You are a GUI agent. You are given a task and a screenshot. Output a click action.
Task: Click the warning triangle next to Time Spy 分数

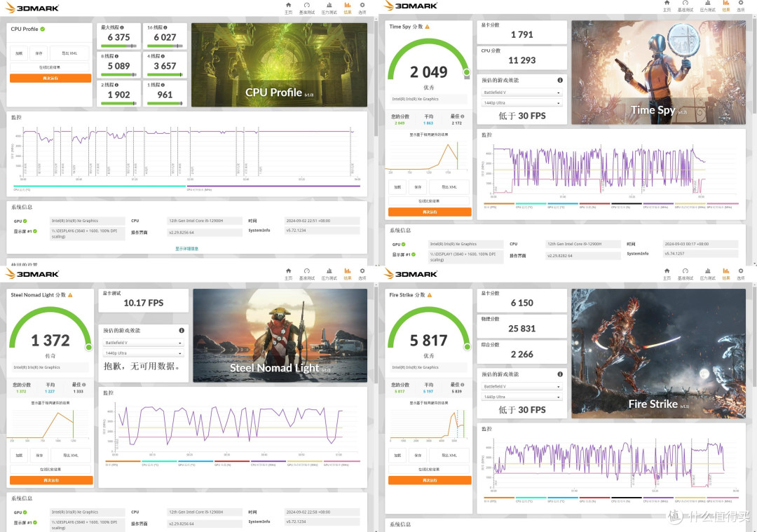pos(428,27)
